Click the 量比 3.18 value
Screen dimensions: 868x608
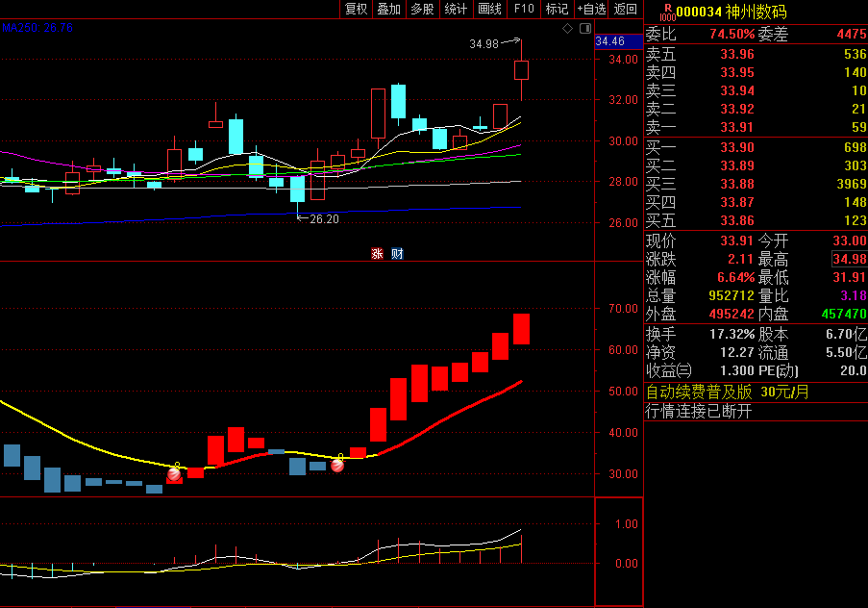click(x=854, y=295)
